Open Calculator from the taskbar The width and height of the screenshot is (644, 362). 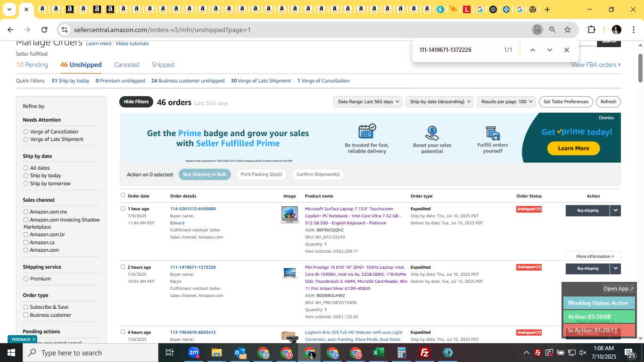point(402,353)
